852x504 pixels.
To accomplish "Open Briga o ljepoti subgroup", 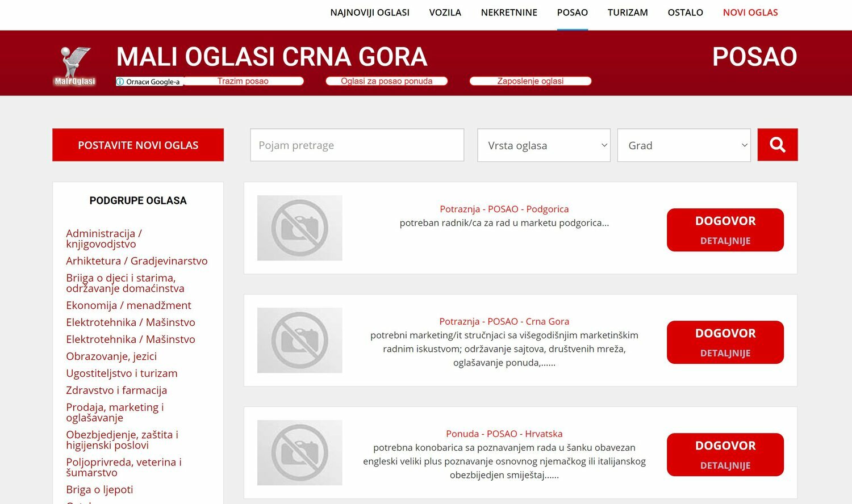I will click(99, 490).
